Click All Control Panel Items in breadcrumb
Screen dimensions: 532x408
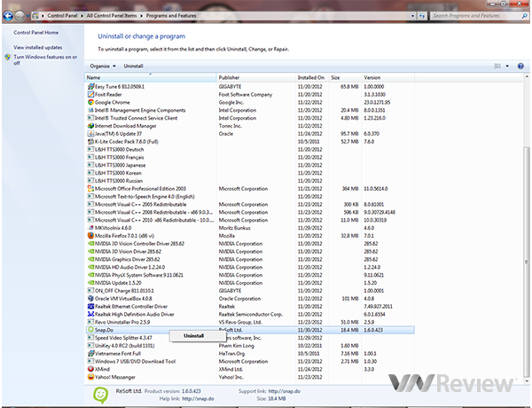click(112, 16)
